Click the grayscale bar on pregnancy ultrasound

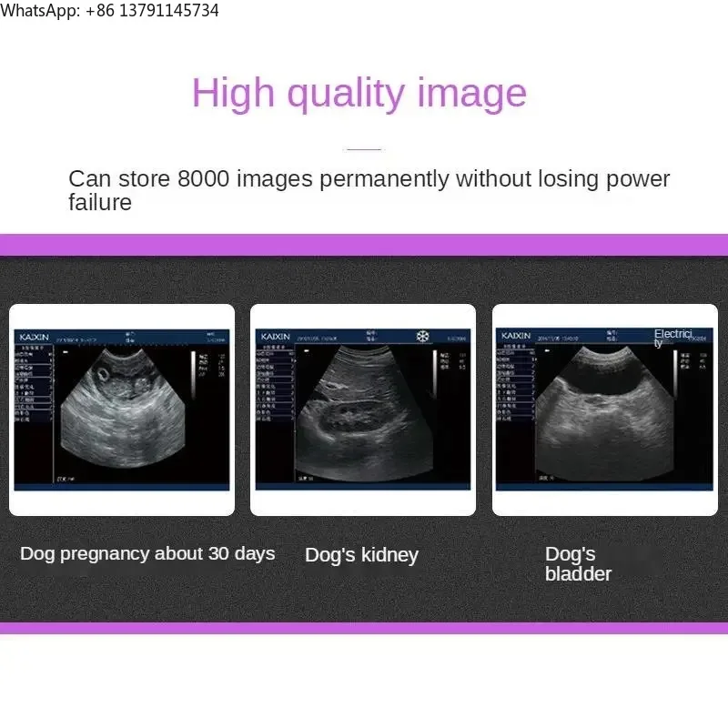point(193,376)
